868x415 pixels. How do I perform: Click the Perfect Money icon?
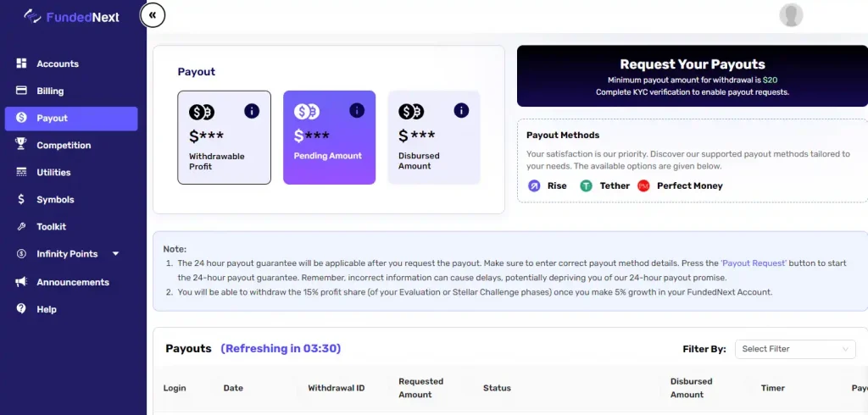[x=643, y=186]
